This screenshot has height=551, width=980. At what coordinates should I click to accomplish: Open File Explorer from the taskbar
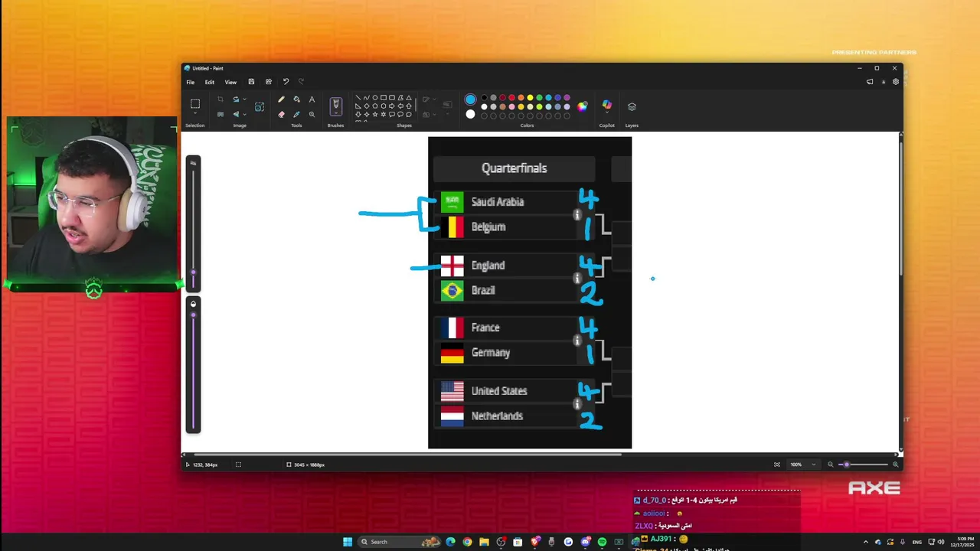click(484, 542)
